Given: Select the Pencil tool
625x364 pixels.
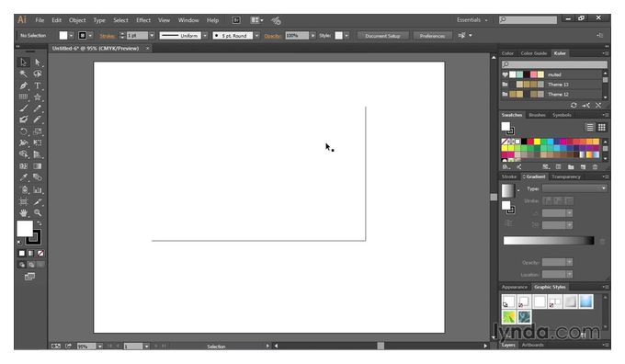Looking at the screenshot, I should click(x=38, y=108).
